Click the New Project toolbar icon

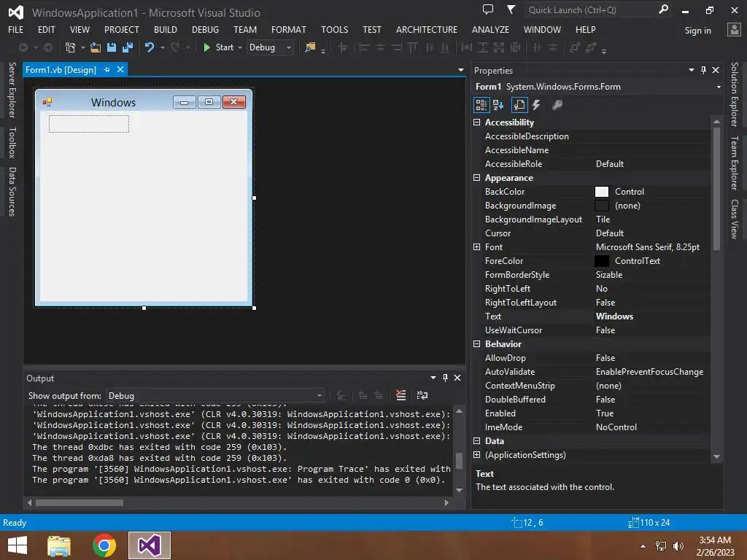pyautogui.click(x=71, y=47)
